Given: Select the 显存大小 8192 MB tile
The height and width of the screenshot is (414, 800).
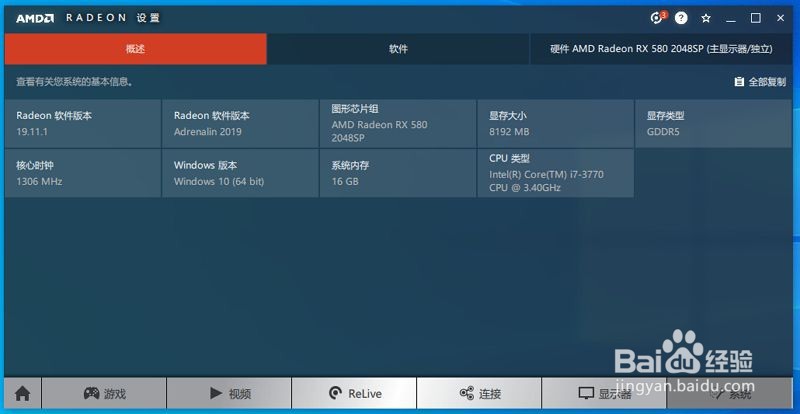Looking at the screenshot, I should click(x=556, y=124).
